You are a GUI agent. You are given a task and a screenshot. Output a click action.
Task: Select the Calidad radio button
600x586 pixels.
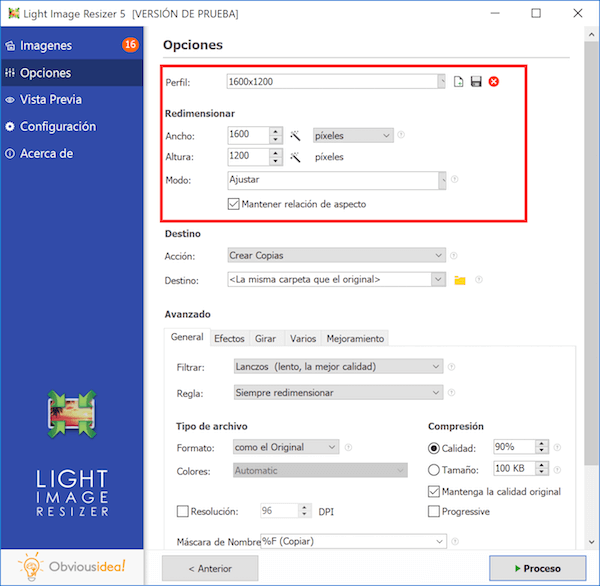[434, 448]
